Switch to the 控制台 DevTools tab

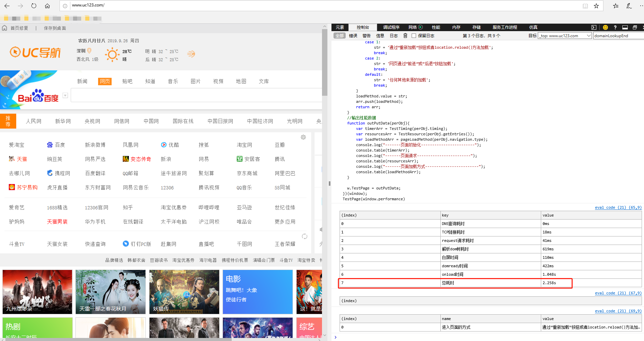pos(363,27)
